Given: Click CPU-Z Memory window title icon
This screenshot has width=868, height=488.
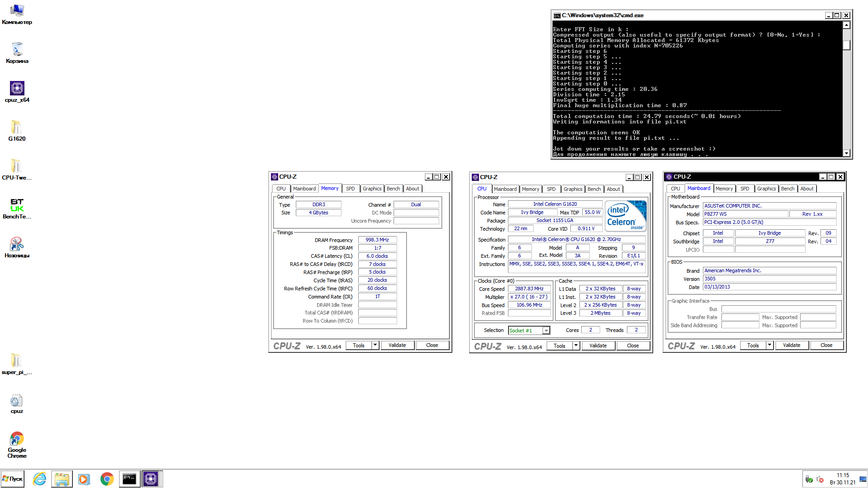Looking at the screenshot, I should click(x=274, y=177).
